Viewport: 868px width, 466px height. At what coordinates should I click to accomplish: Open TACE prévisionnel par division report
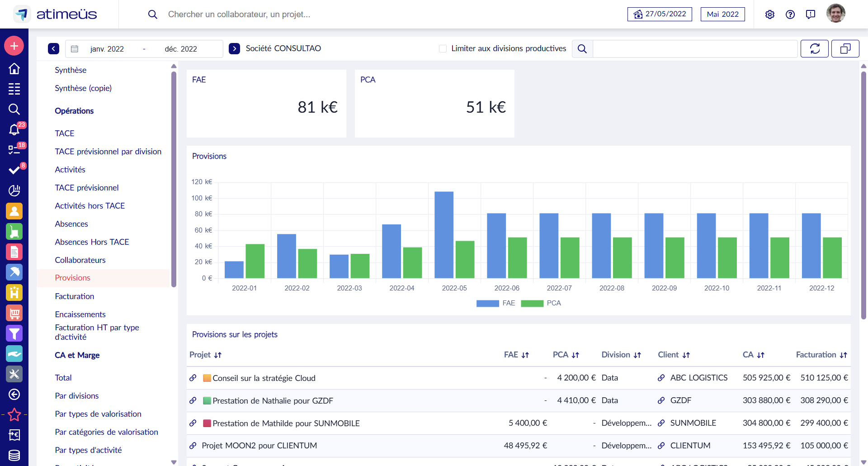coord(108,152)
